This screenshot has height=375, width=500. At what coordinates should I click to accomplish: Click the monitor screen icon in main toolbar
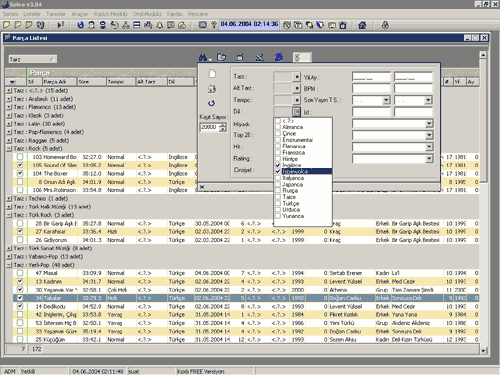(202, 25)
